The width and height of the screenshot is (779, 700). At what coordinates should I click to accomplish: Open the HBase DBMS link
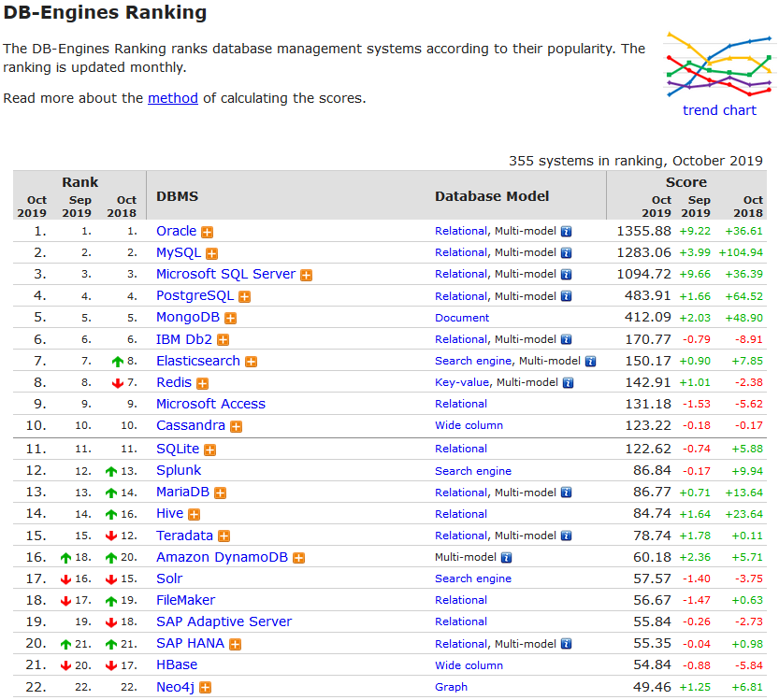[x=177, y=664]
